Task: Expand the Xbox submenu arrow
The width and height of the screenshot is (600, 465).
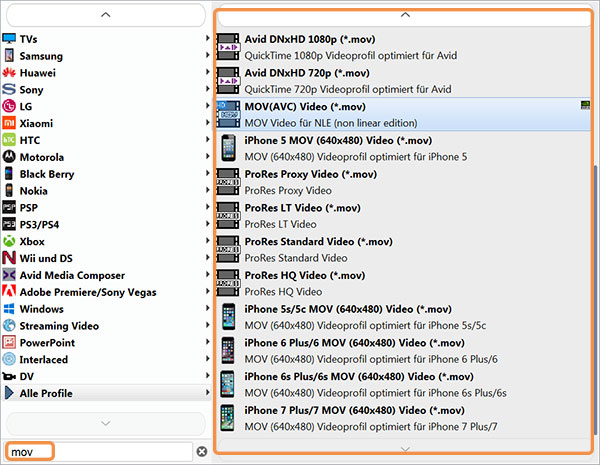Action: (207, 240)
